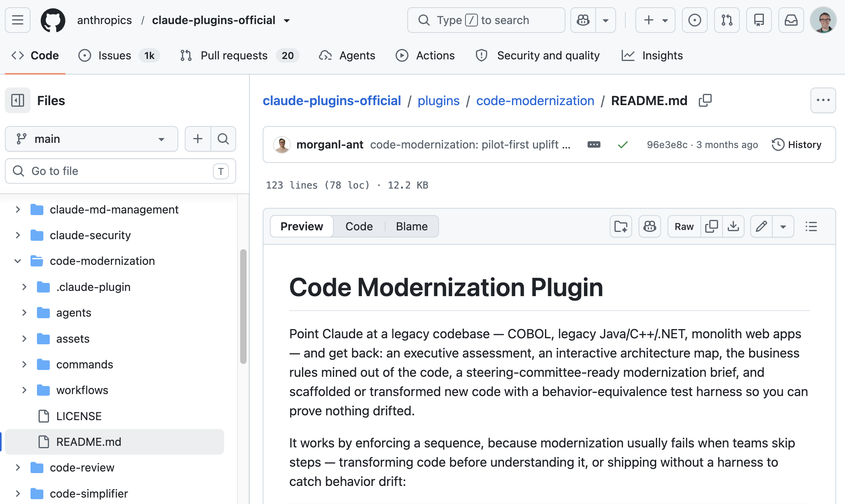Switch to the Blame view
This screenshot has width=845, height=504.
pos(412,226)
